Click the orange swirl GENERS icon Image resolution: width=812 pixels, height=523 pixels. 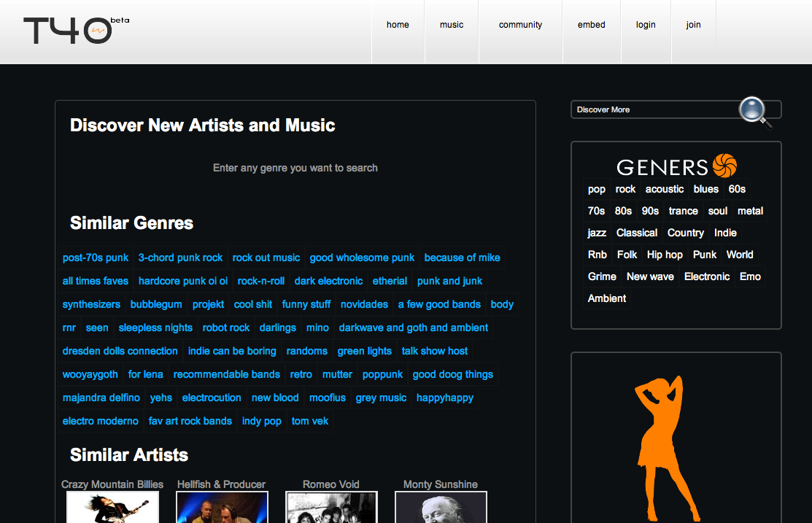[x=724, y=166]
